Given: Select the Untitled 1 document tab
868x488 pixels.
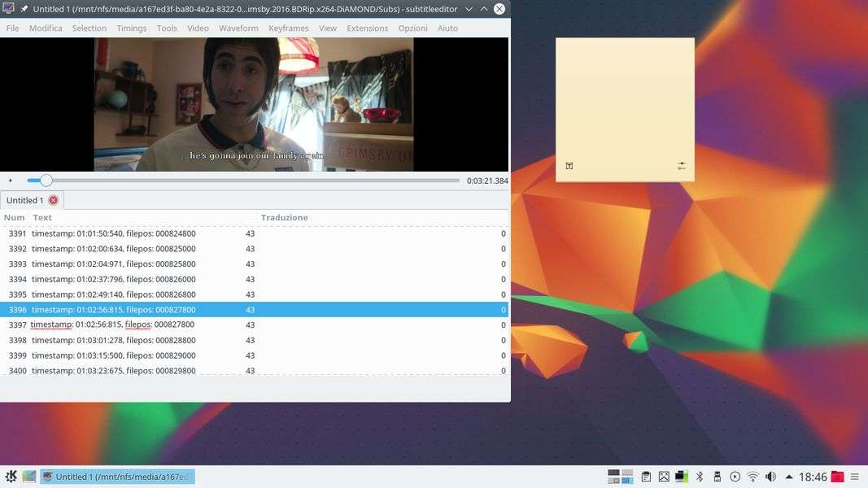Looking at the screenshot, I should 32,200.
